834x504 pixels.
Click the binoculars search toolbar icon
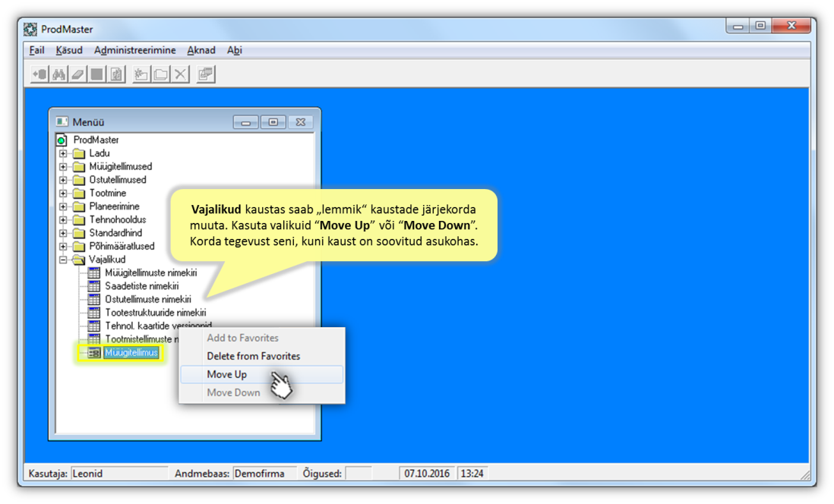pyautogui.click(x=58, y=74)
